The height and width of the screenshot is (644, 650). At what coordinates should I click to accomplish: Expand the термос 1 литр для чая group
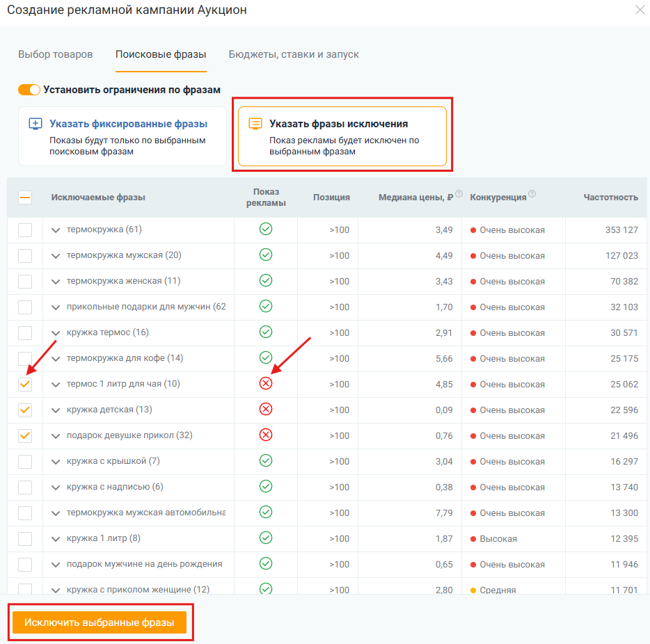click(x=56, y=385)
